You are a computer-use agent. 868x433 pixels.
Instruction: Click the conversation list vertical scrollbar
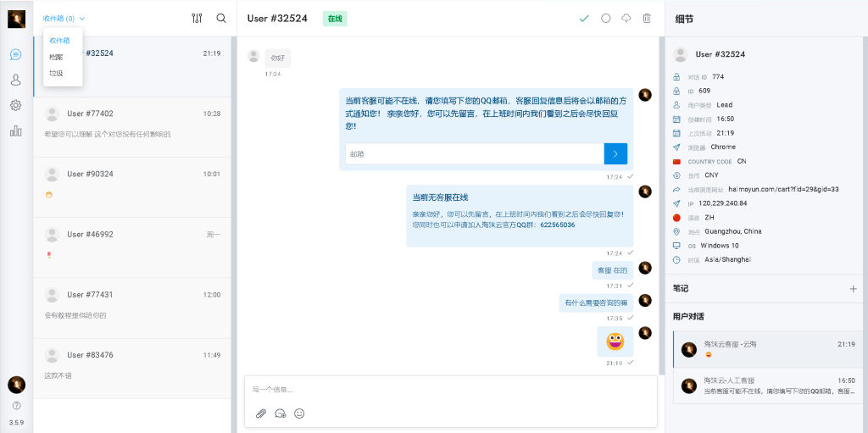click(234, 235)
